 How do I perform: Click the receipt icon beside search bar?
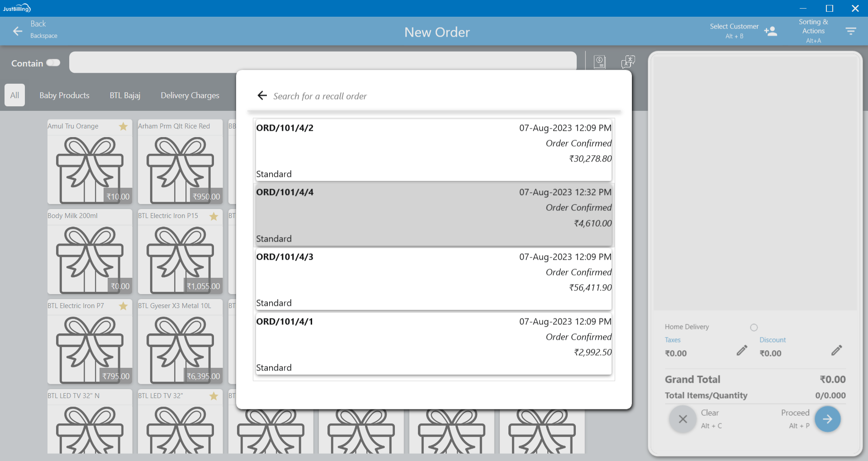pos(599,62)
